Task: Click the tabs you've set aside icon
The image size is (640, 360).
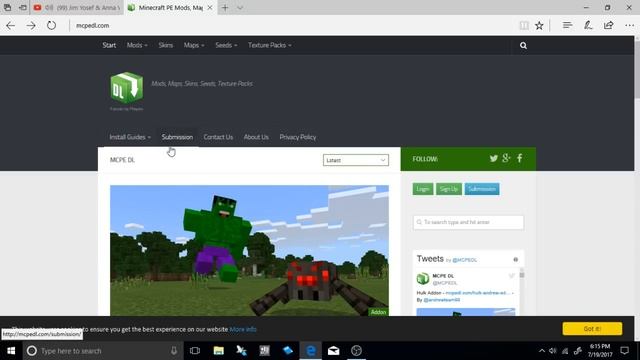Action: pyautogui.click(x=7, y=7)
